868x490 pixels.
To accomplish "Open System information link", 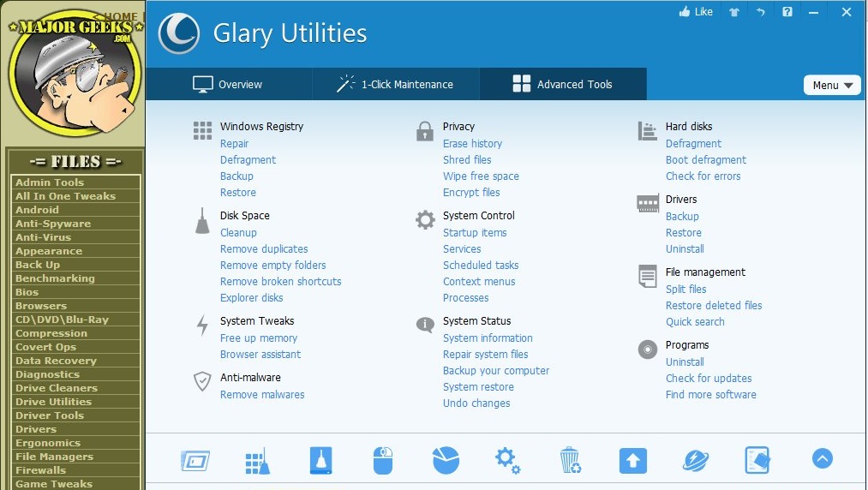I will 488,338.
